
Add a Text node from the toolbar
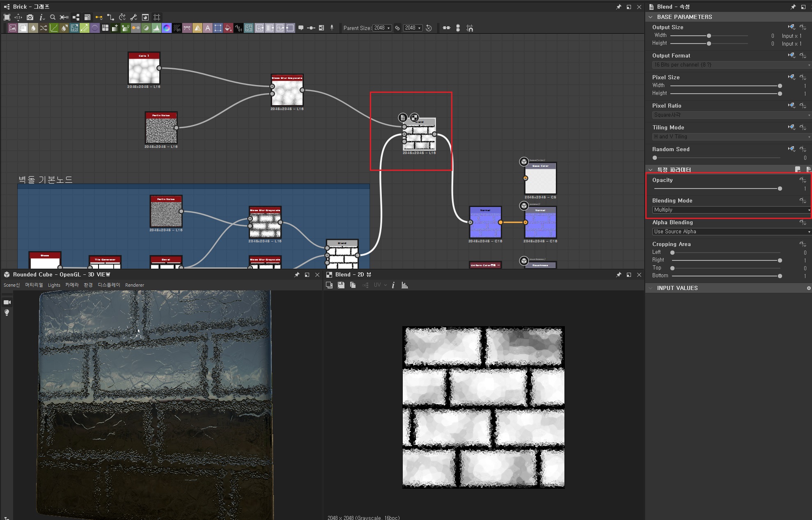tap(208, 28)
